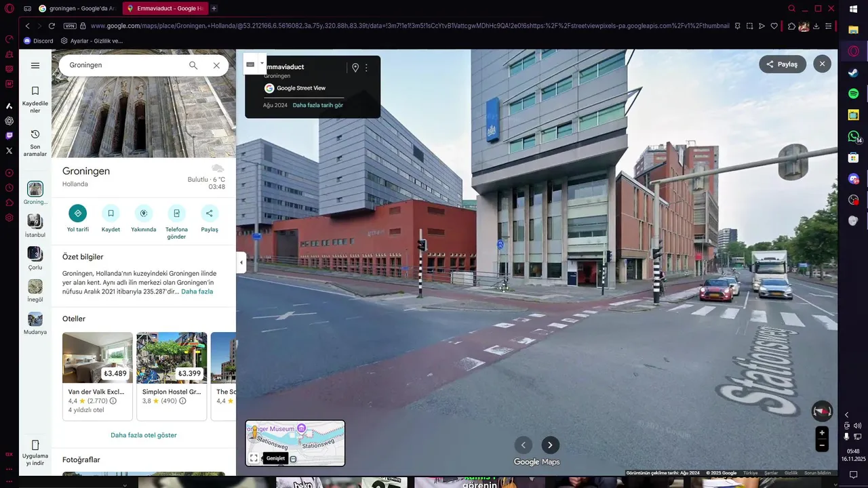Viewport: 868px width, 488px height.
Task: Click the Opera logo menu
Action: [x=9, y=9]
